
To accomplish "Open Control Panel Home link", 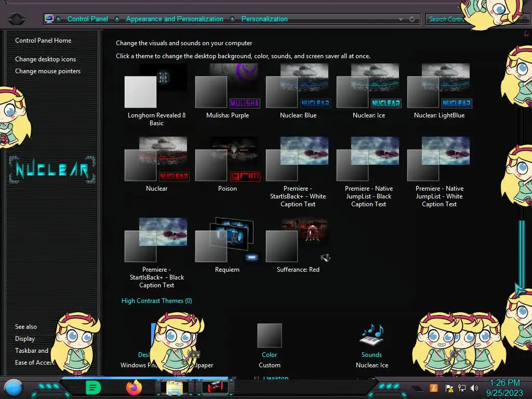I will (43, 41).
